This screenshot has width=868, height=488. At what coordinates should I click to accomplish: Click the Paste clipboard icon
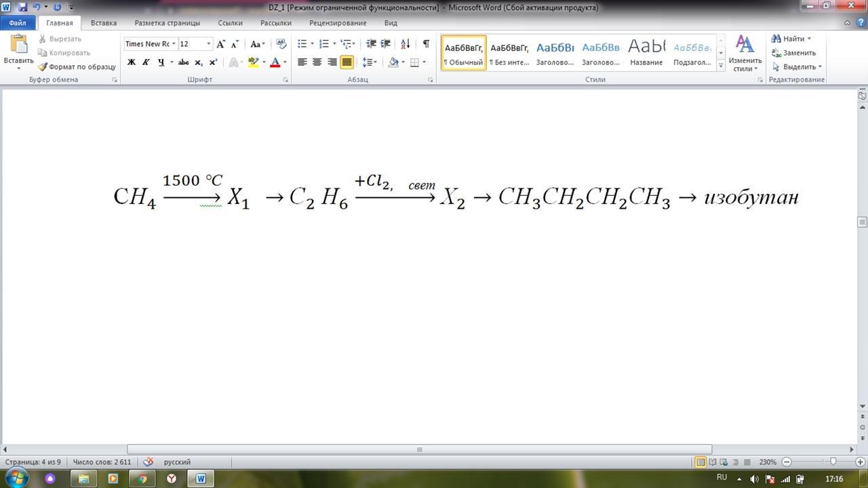tap(18, 45)
